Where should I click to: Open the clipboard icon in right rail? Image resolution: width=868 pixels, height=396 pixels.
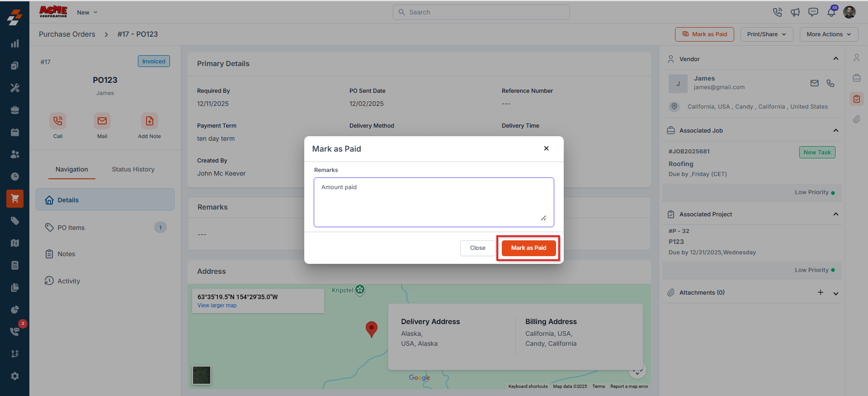pos(857,99)
